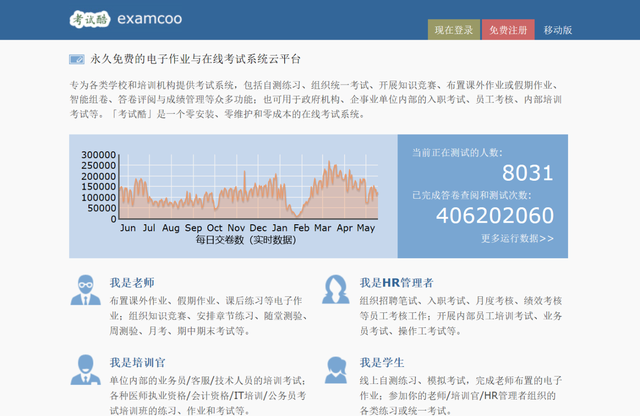Click the student description starting 线上自测练习
Viewport: 640px width, 416px height.
(x=461, y=395)
